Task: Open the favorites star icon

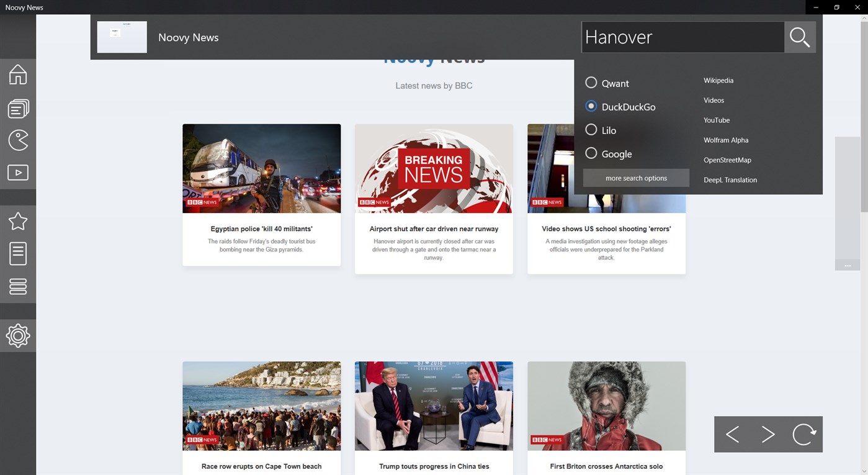Action: coord(18,221)
